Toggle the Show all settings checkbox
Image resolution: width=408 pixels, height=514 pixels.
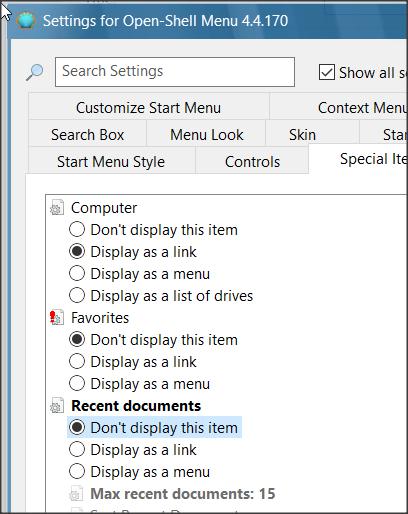point(327,72)
